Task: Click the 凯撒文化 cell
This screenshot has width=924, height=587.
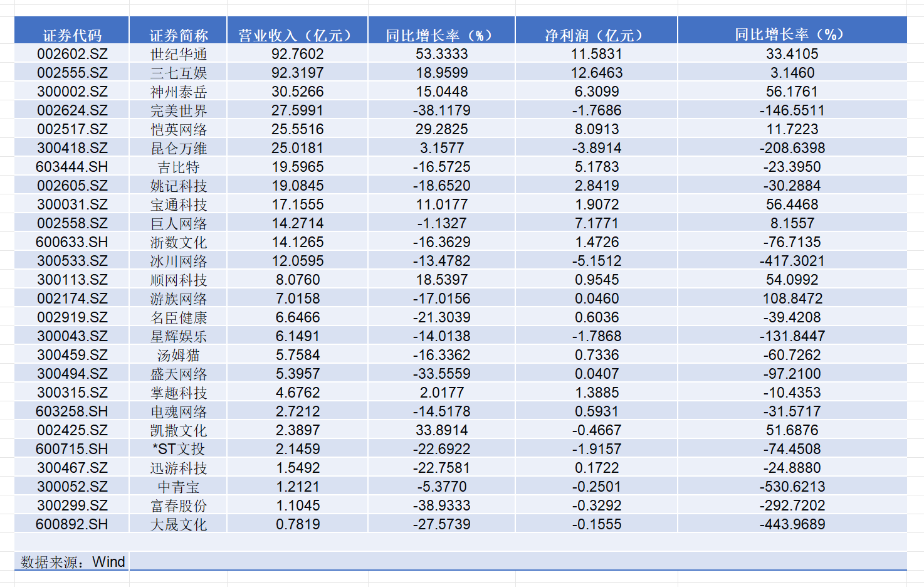Action: click(x=179, y=430)
